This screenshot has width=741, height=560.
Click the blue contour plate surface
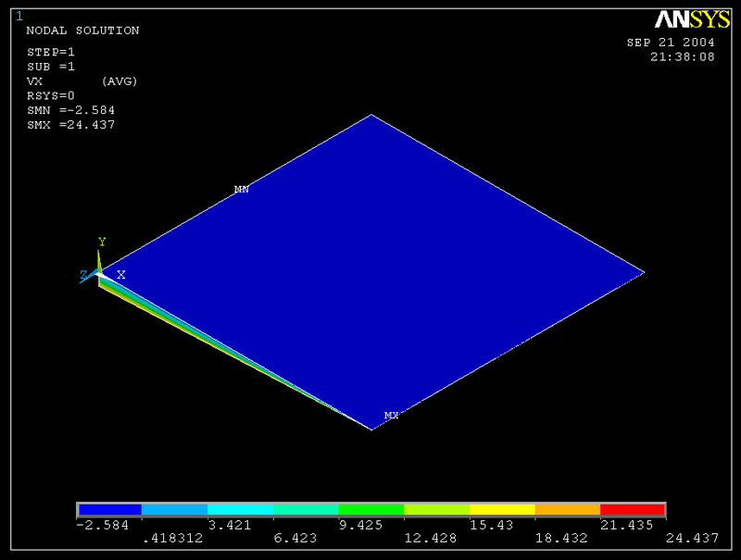click(371, 272)
